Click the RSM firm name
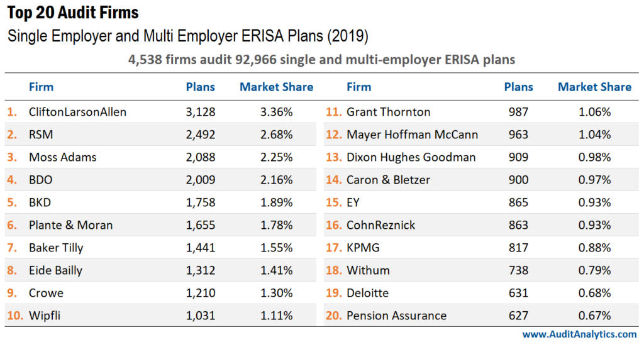The image size is (644, 347). (41, 135)
